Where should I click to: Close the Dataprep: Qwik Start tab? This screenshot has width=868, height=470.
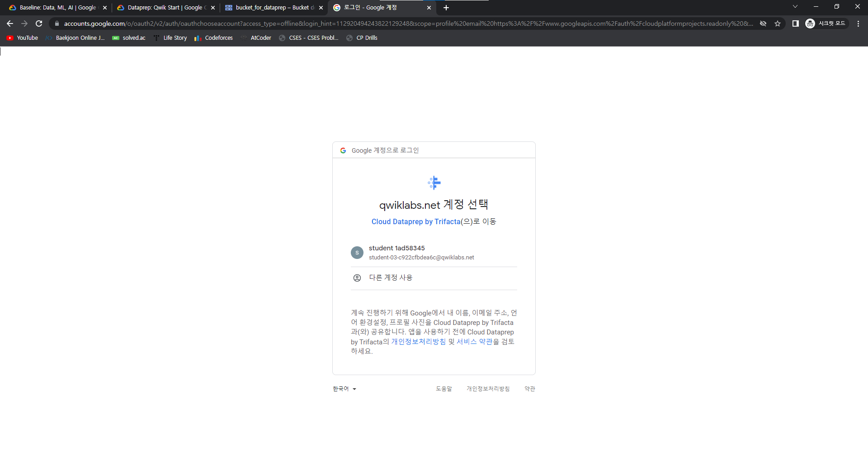pos(213,8)
